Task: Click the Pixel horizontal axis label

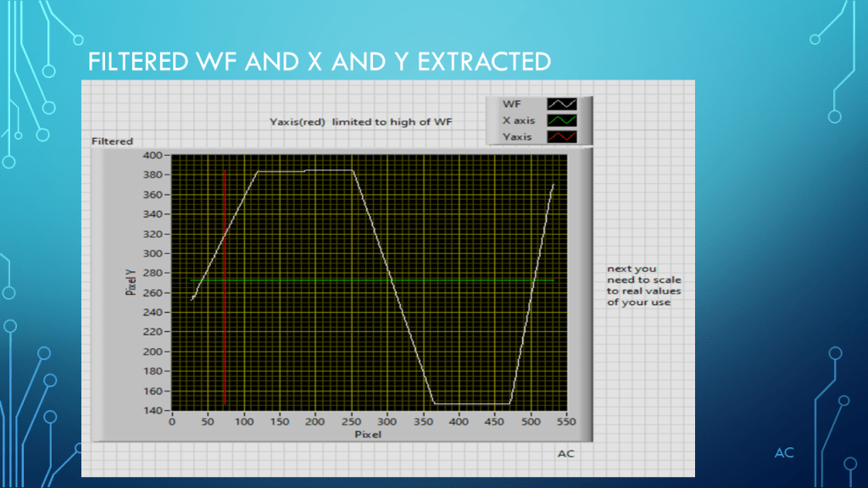Action: pyautogui.click(x=368, y=434)
